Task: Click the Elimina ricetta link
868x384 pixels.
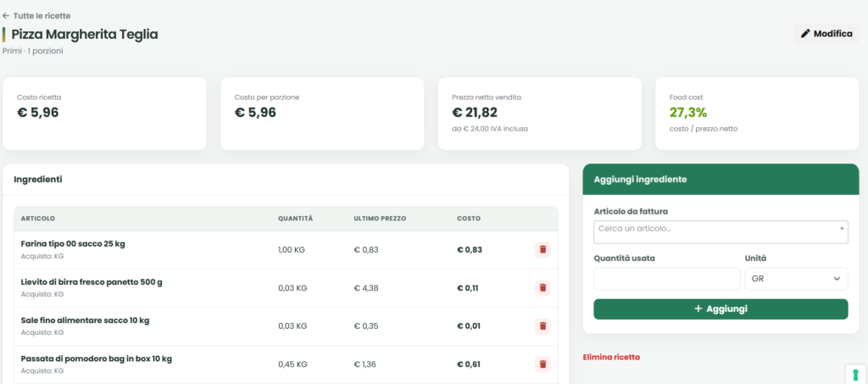Action: tap(611, 357)
